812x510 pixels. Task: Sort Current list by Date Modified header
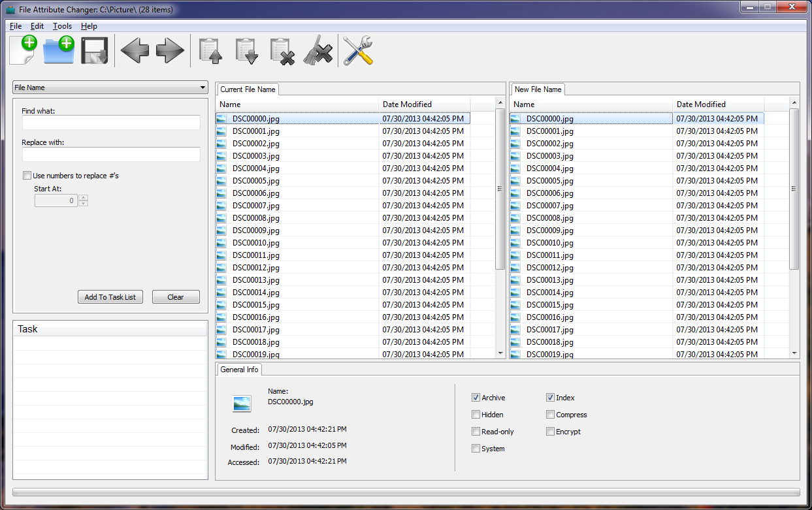pyautogui.click(x=425, y=104)
